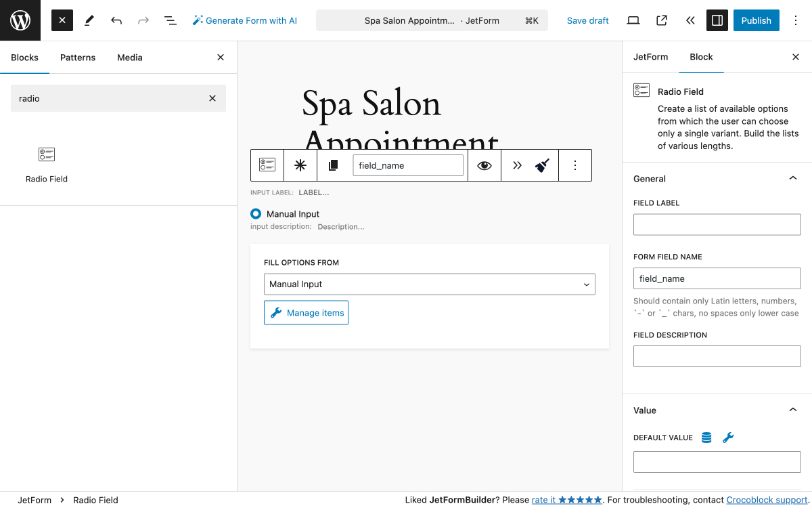Click the Default Value input
Viewport: 812px width, 508px height.
717,462
